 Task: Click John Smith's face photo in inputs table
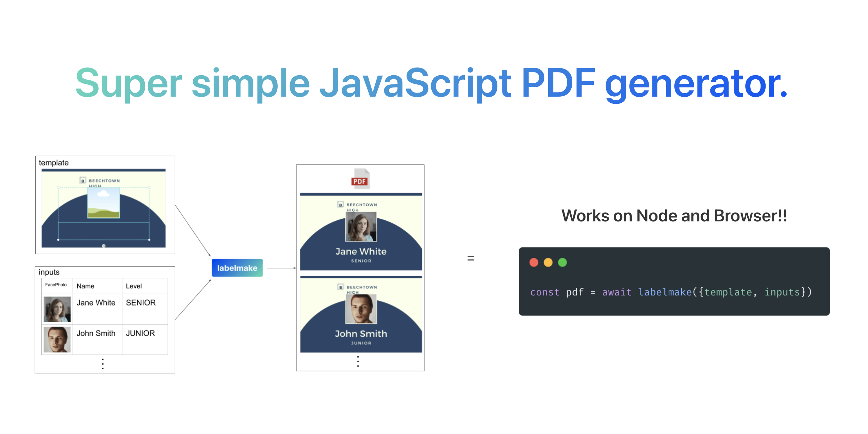pyautogui.click(x=57, y=339)
